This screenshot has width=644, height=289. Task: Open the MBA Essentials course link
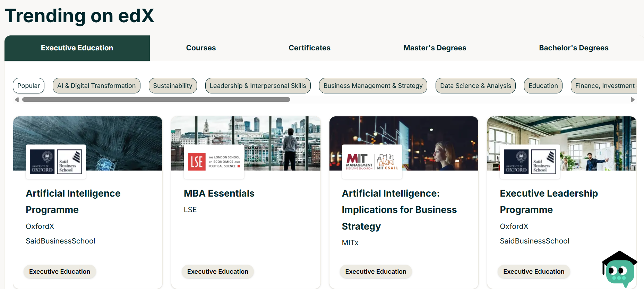click(x=219, y=193)
